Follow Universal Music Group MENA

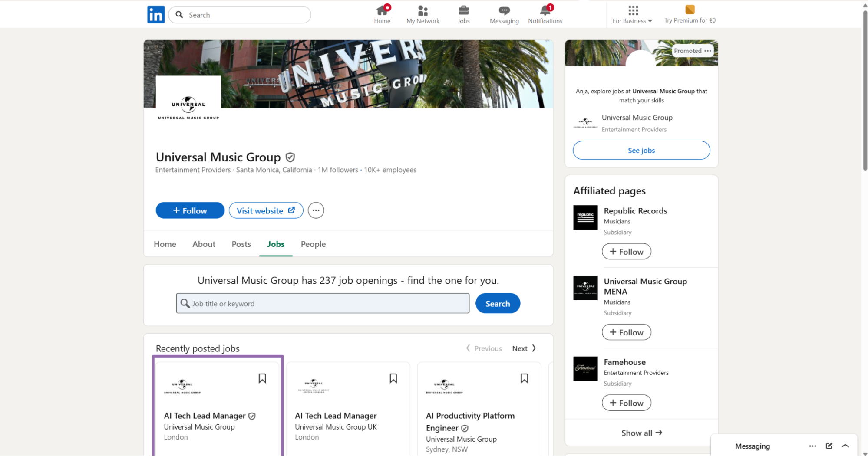click(626, 332)
